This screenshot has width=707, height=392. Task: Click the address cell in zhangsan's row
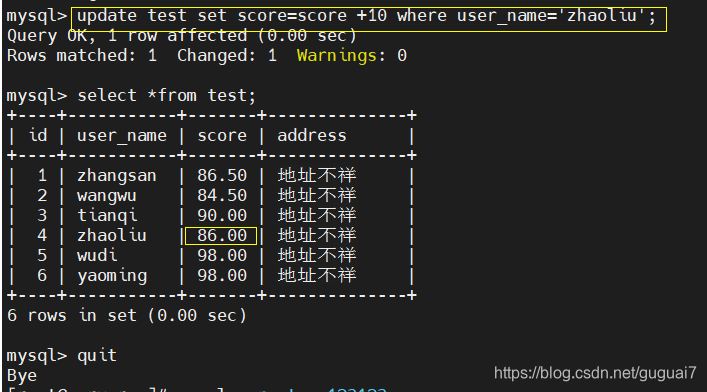(x=317, y=175)
